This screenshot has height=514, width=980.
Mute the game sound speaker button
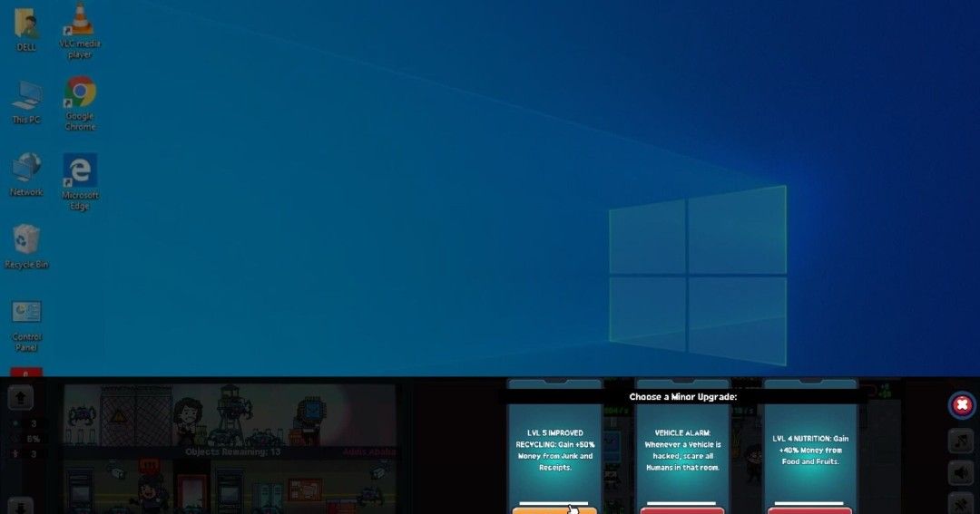coord(962,472)
